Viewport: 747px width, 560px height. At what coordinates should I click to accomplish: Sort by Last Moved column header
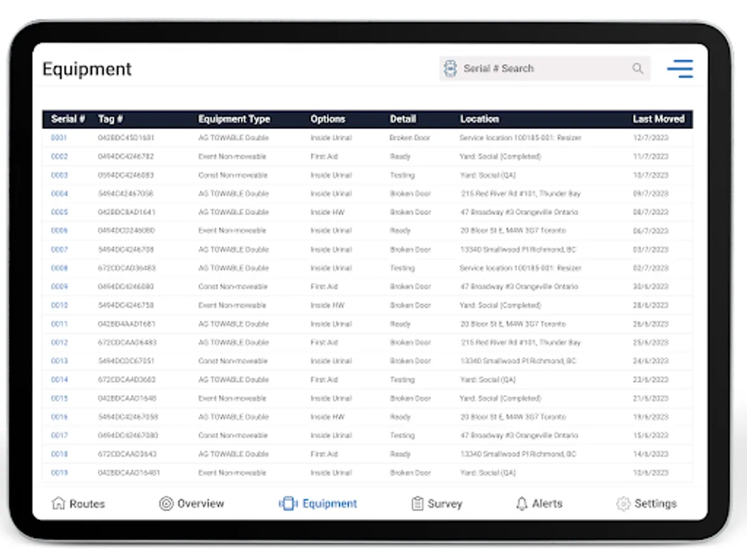point(659,119)
